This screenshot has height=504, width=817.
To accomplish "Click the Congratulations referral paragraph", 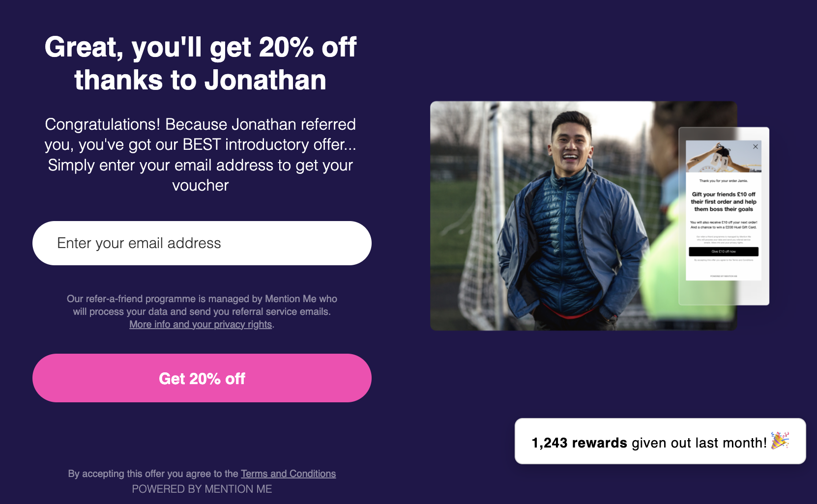I will (201, 155).
